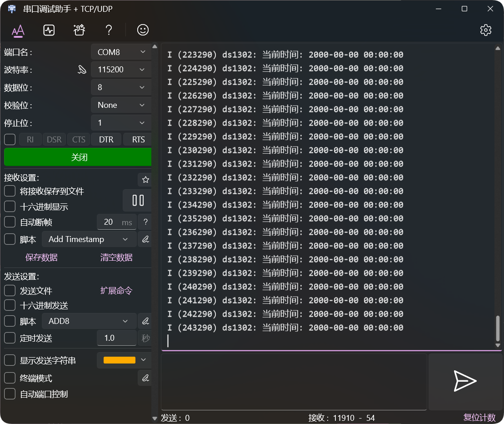Open the parity dropdown showing None

(x=121, y=105)
